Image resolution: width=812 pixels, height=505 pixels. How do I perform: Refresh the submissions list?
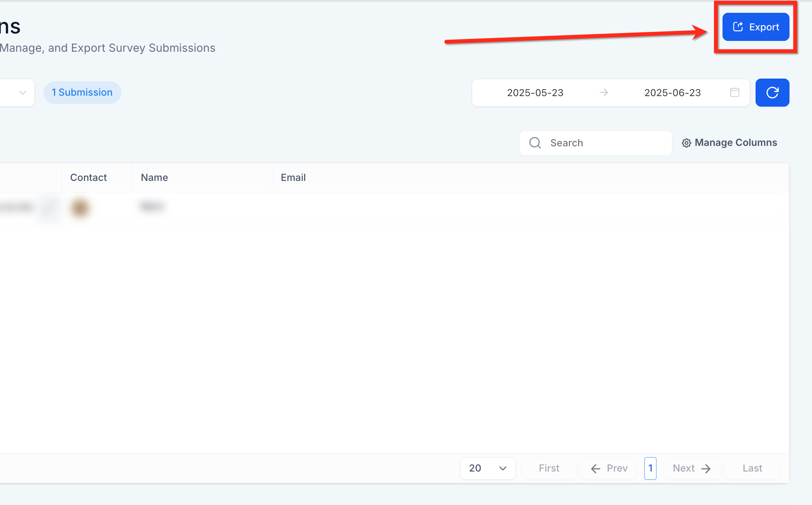pos(772,93)
